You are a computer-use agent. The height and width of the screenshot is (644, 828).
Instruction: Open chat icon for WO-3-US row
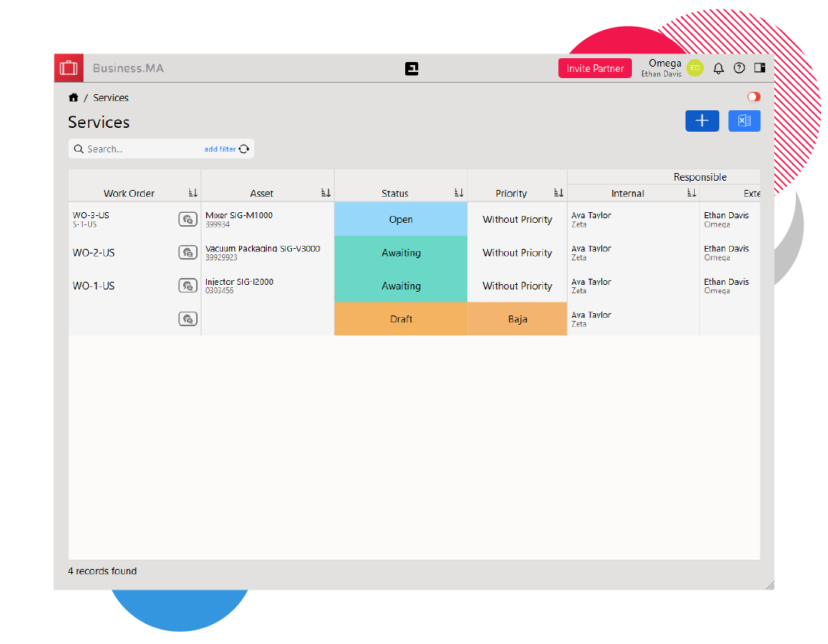pos(188,220)
